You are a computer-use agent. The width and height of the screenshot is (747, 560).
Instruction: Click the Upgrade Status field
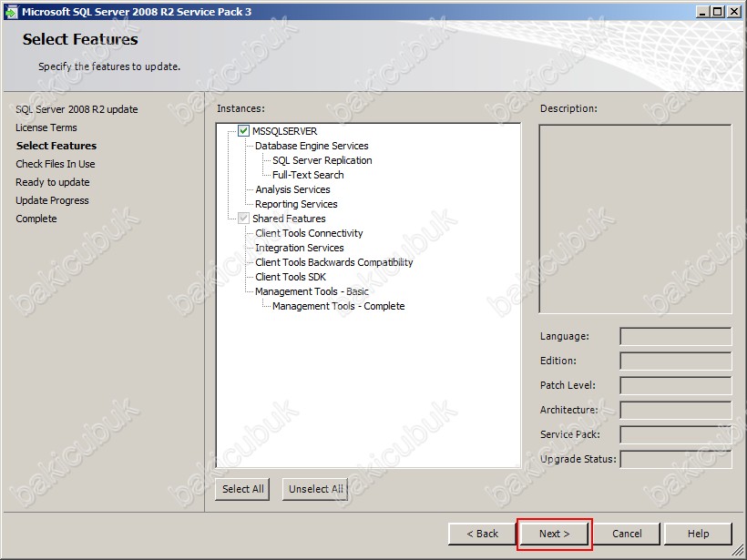coord(676,459)
